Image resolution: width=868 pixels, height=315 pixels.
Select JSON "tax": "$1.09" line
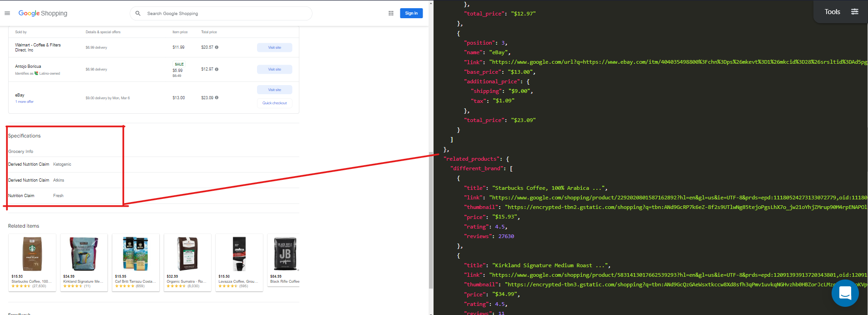tap(493, 101)
